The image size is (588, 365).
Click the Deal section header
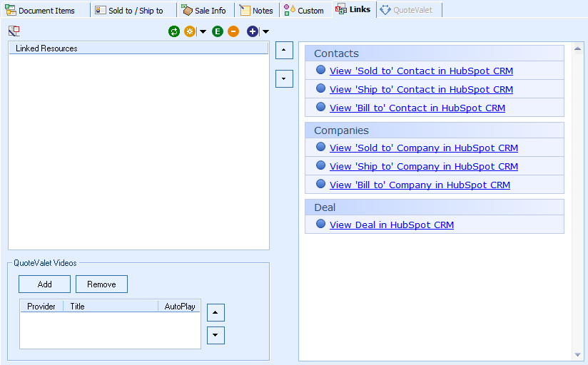(x=435, y=207)
